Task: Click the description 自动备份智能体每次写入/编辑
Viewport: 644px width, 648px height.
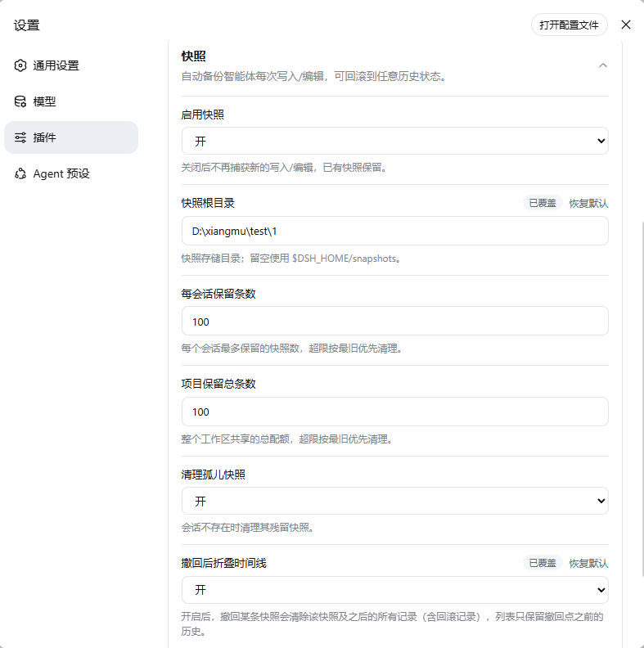Action: [x=313, y=76]
